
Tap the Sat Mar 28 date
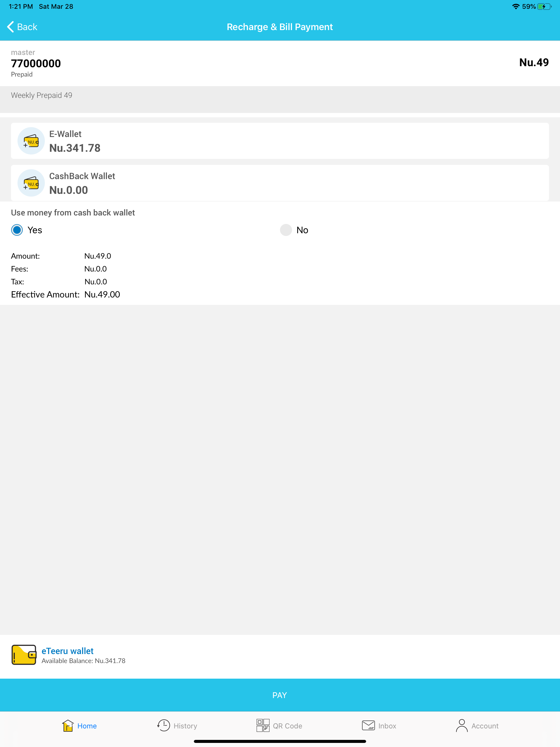pyautogui.click(x=56, y=6)
